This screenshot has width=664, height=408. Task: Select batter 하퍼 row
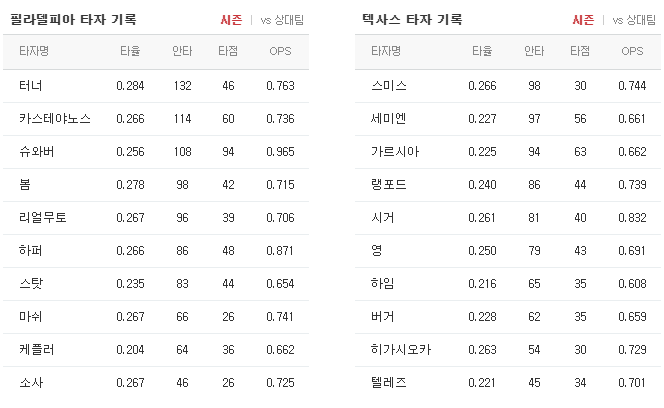coord(156,251)
